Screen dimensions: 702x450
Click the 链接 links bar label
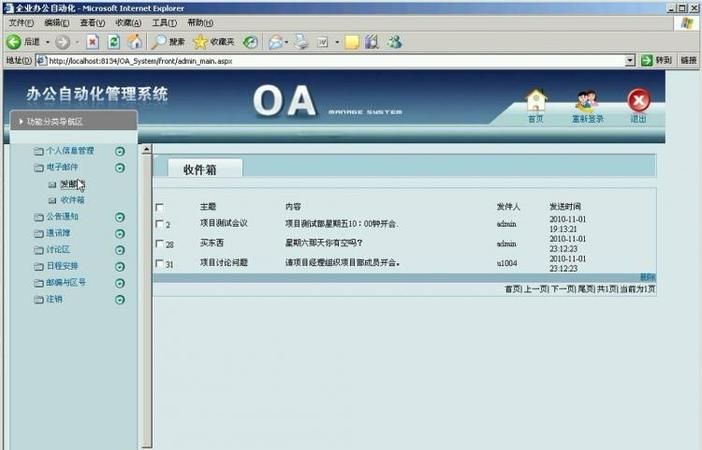pos(688,60)
